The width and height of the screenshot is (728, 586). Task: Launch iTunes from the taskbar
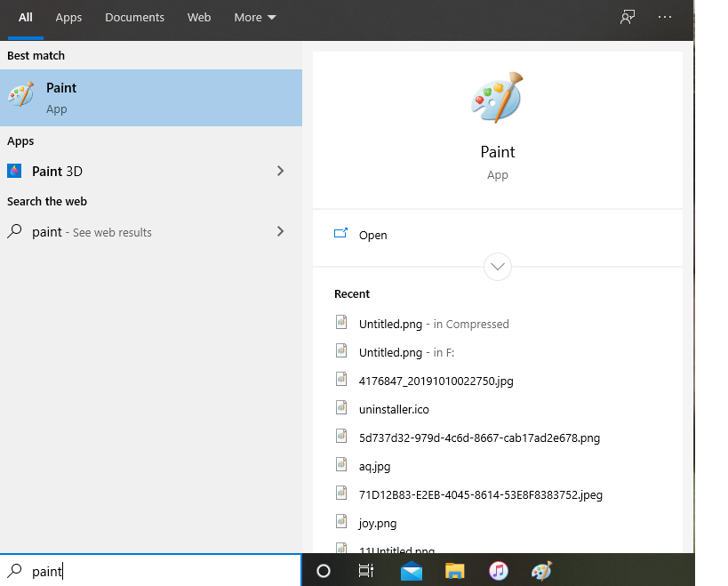(498, 571)
